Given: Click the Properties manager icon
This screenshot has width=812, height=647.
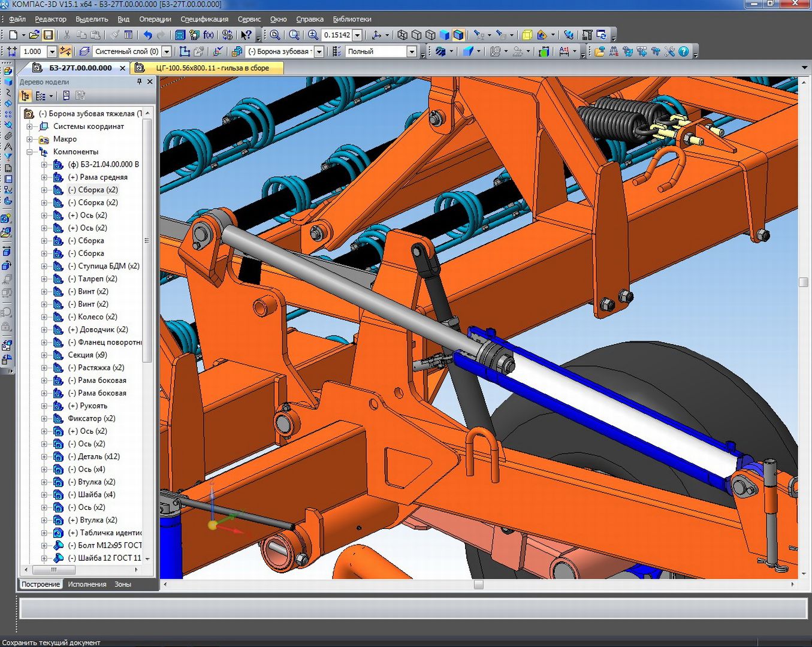Looking at the screenshot, I should coord(128,35).
